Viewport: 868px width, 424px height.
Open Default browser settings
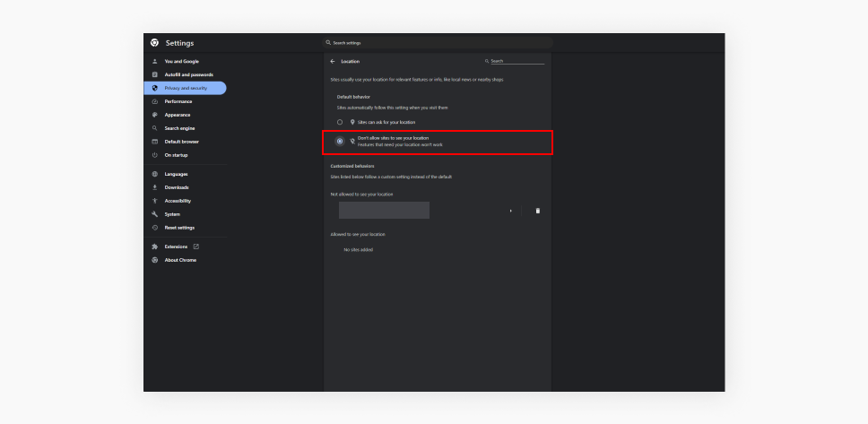coord(186,142)
